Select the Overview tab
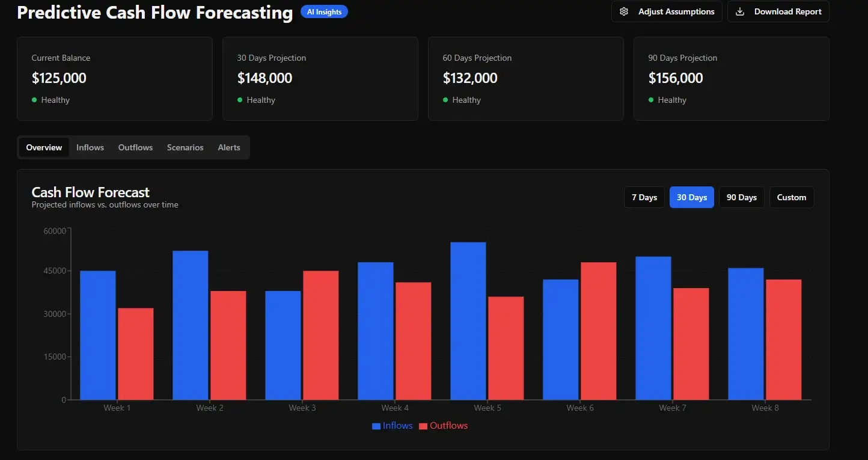This screenshot has width=868, height=460. click(x=44, y=147)
